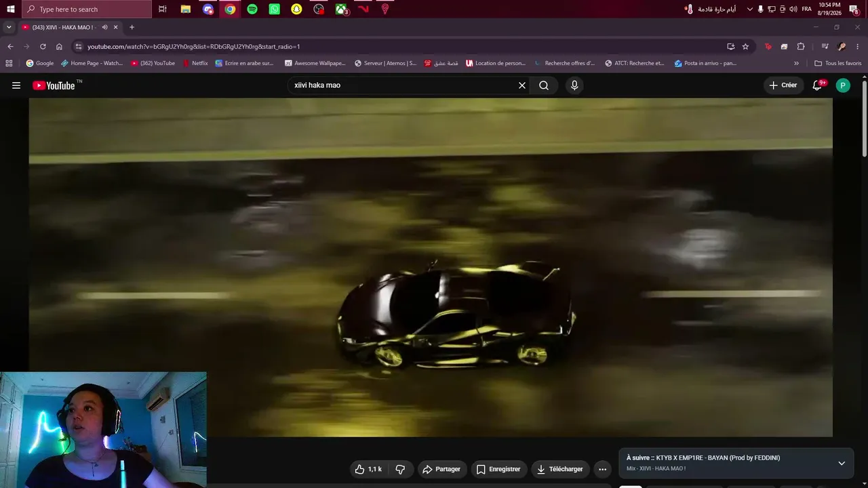Open the ATCT: Recherche bookmark

(x=635, y=63)
